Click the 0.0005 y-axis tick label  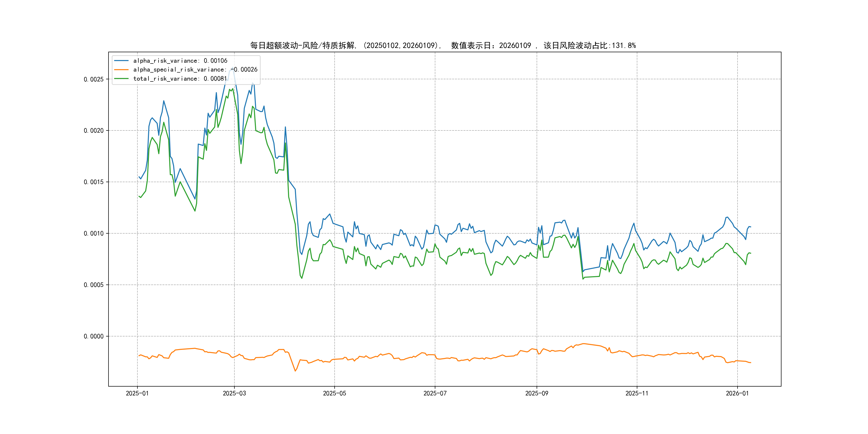(x=94, y=285)
